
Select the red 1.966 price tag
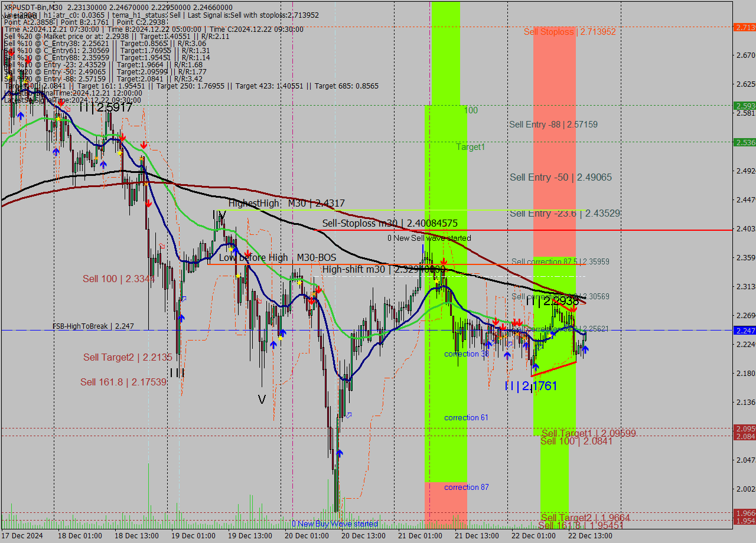[744, 513]
